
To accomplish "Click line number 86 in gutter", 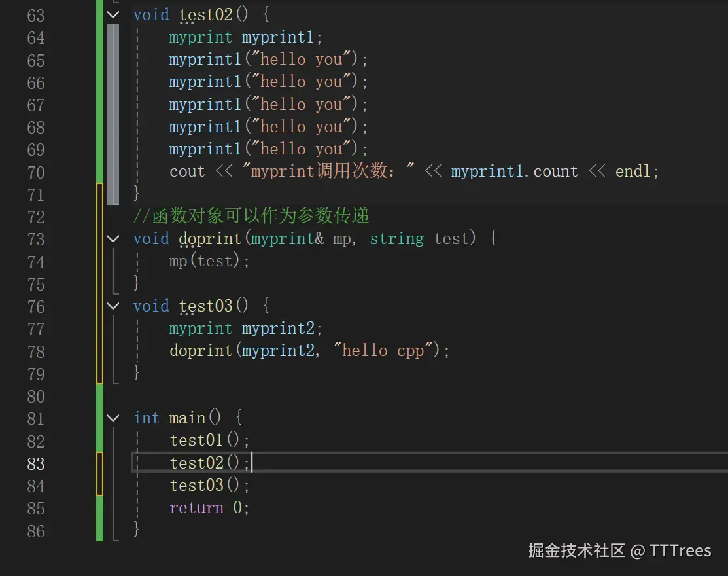I will pyautogui.click(x=36, y=531).
